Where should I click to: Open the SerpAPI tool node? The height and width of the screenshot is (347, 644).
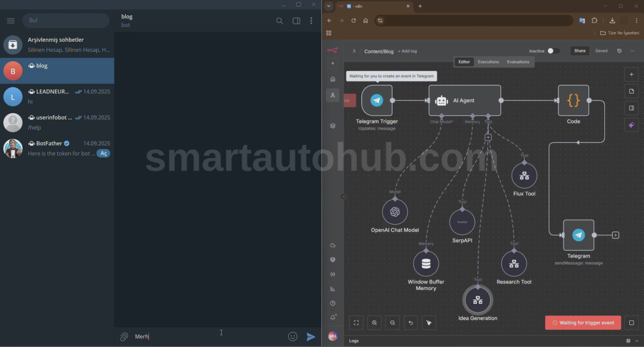point(462,222)
